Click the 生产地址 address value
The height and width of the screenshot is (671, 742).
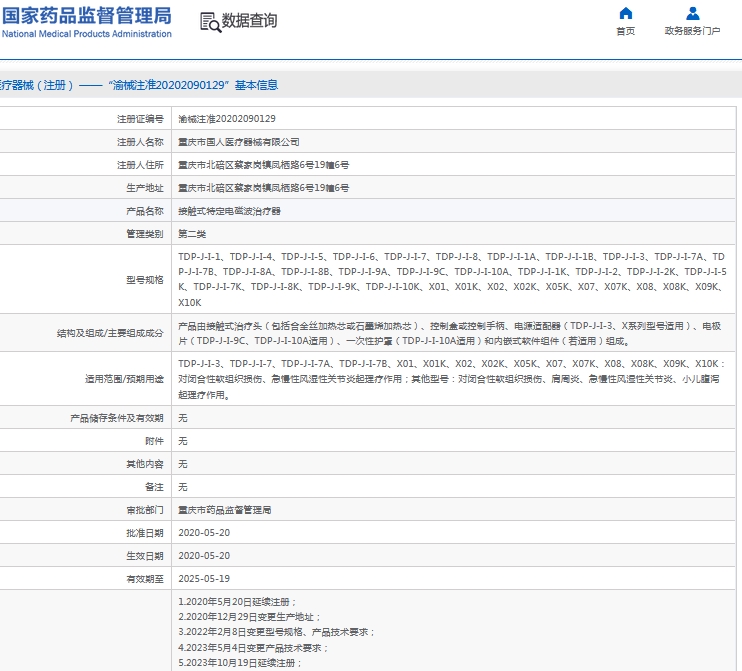pos(264,188)
